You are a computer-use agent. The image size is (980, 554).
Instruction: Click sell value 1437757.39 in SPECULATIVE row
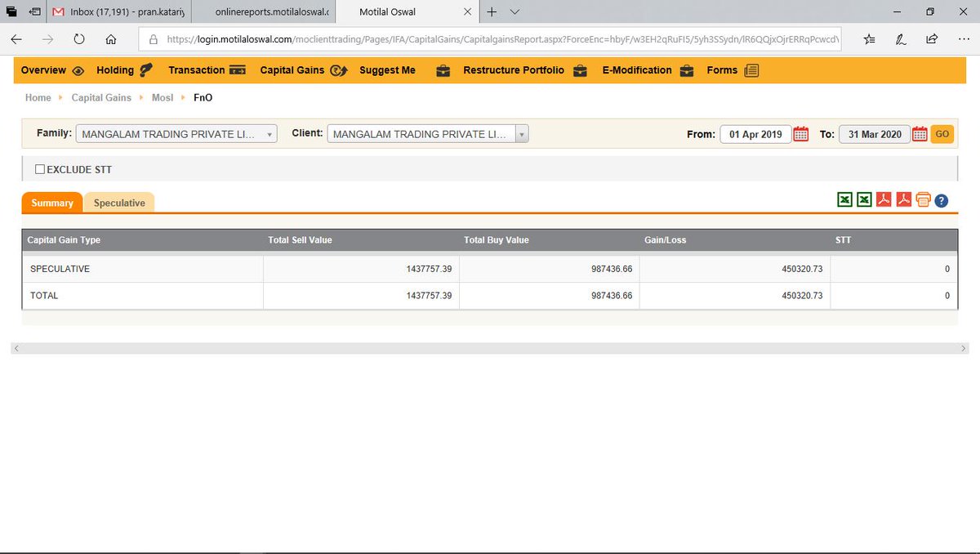[429, 269]
